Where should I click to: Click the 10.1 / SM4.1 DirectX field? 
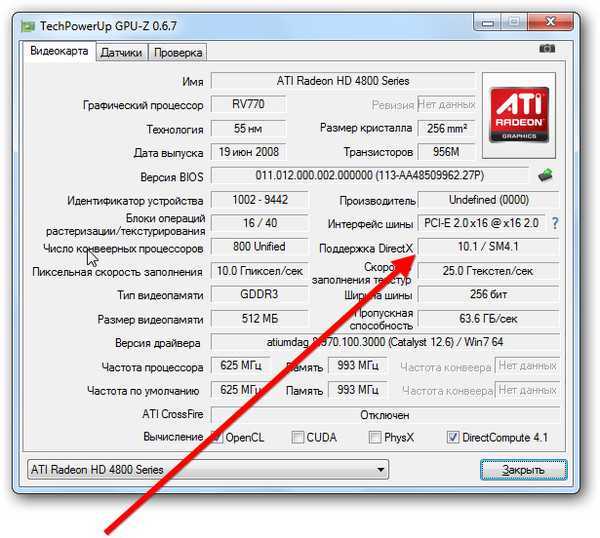(489, 247)
